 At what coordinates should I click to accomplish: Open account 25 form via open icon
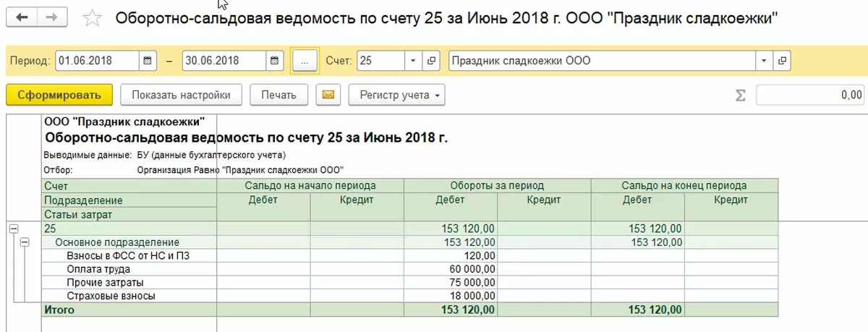coord(432,61)
